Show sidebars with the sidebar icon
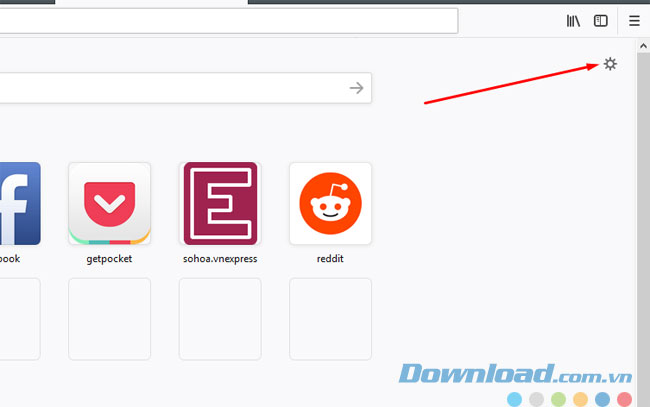 point(601,21)
